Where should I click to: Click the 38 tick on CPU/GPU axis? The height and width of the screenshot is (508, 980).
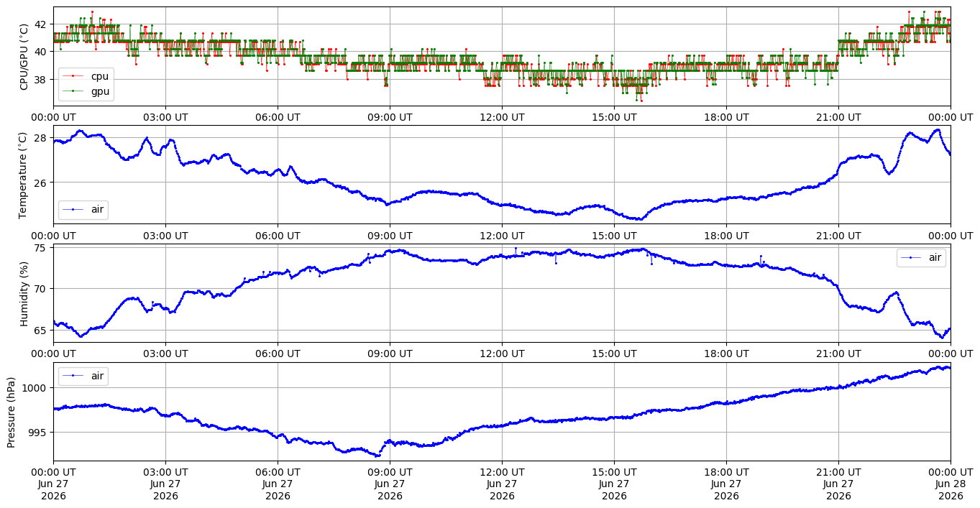pyautogui.click(x=40, y=79)
